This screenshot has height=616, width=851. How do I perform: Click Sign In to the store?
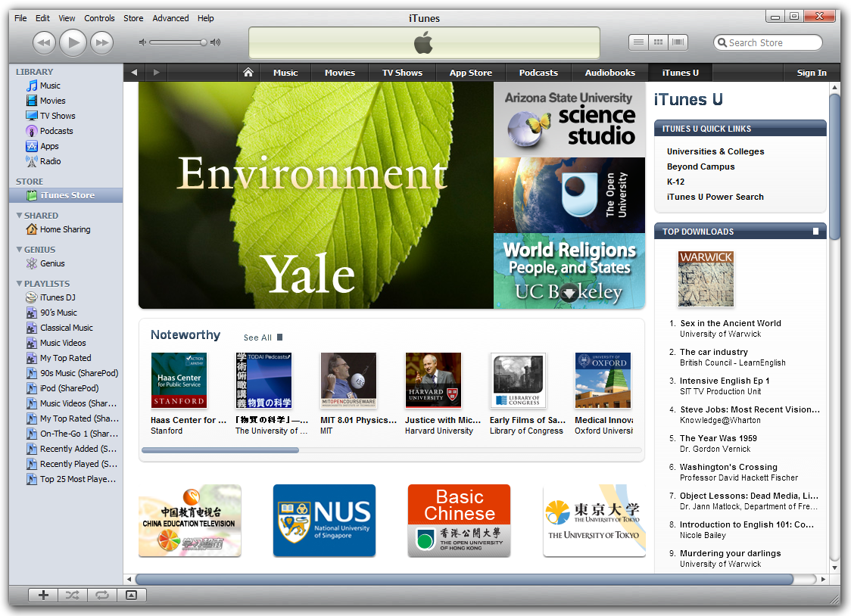pos(812,72)
